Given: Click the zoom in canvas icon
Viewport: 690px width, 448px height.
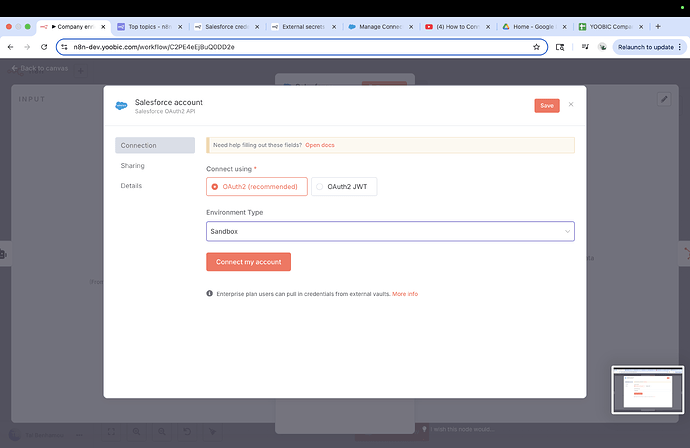Looking at the screenshot, I should [x=136, y=432].
